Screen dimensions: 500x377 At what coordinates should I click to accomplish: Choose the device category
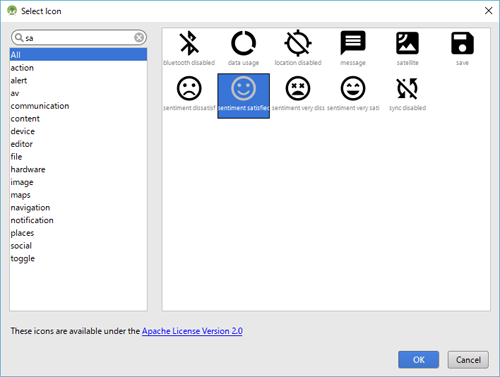click(x=78, y=131)
